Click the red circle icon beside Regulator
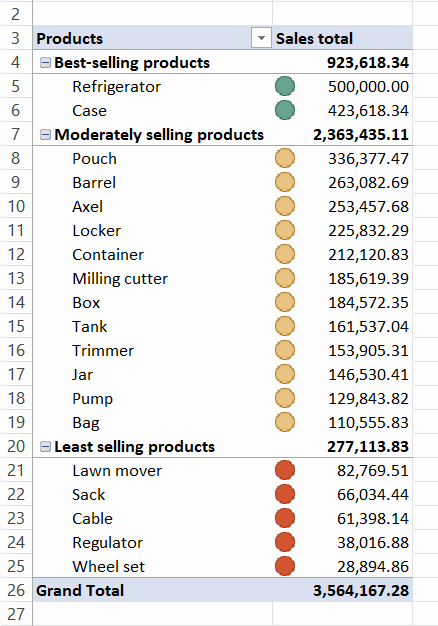This screenshot has height=626, width=438. click(285, 542)
